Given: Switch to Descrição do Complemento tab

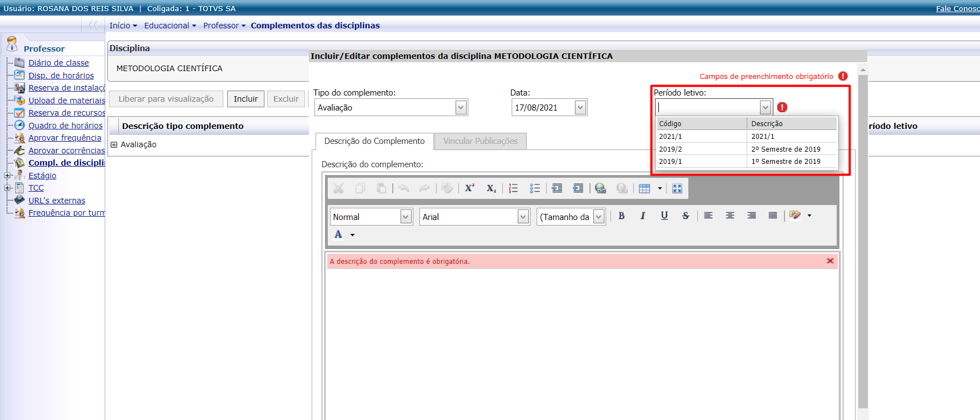Looking at the screenshot, I should pos(374,141).
